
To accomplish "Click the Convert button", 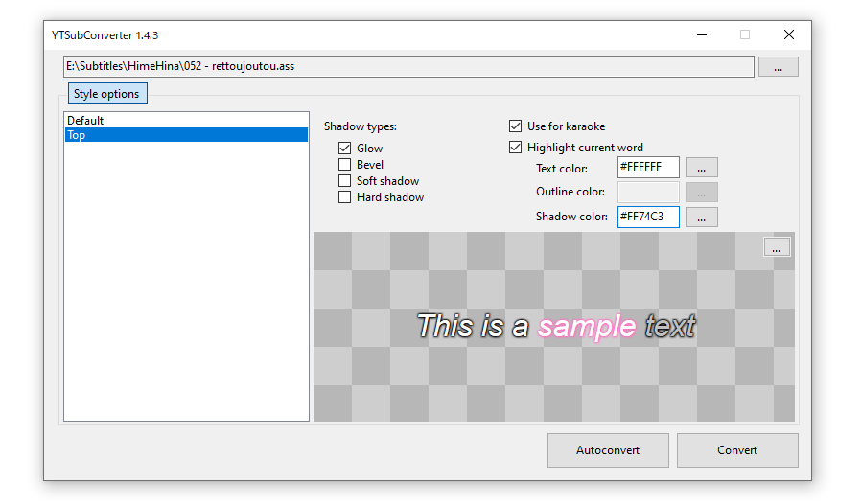I will [737, 450].
